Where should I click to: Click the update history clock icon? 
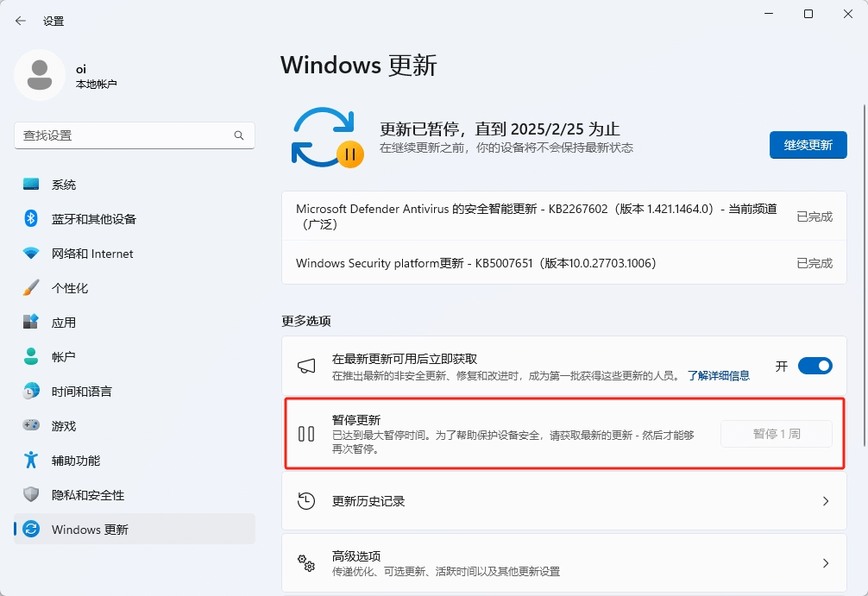point(306,503)
